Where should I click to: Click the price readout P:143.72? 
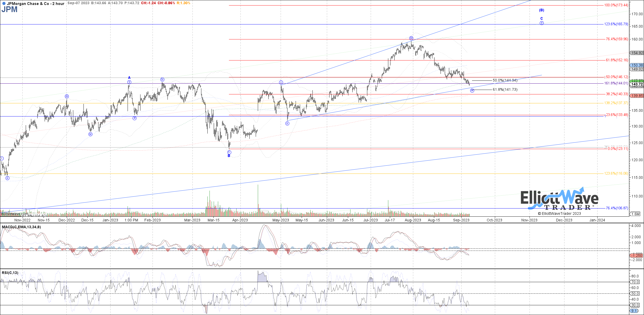point(132,3)
